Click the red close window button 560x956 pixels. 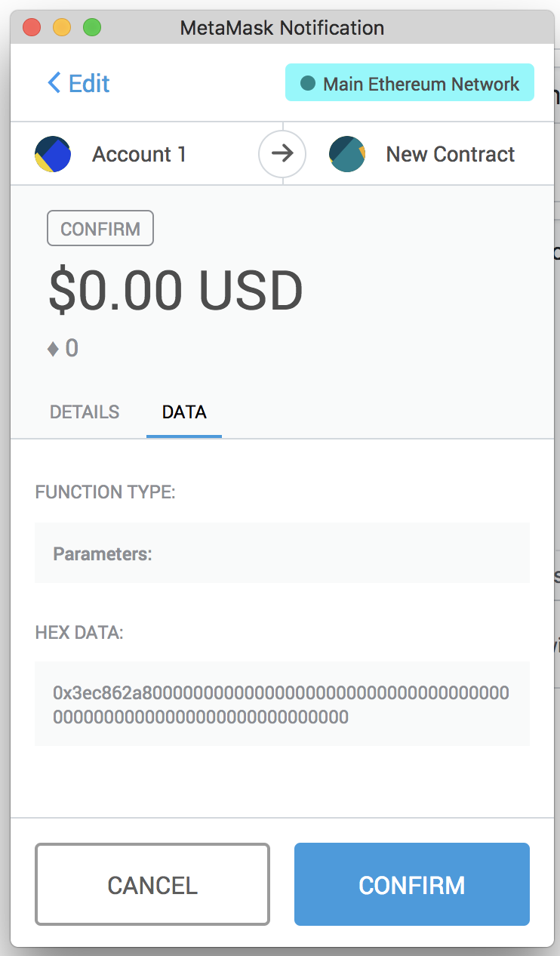click(x=32, y=28)
